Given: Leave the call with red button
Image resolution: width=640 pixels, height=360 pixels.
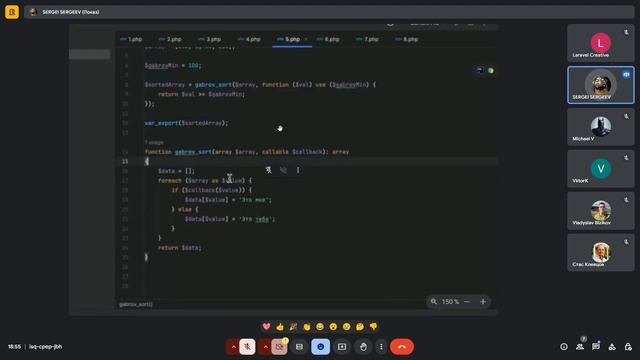Looking at the screenshot, I should click(x=402, y=347).
